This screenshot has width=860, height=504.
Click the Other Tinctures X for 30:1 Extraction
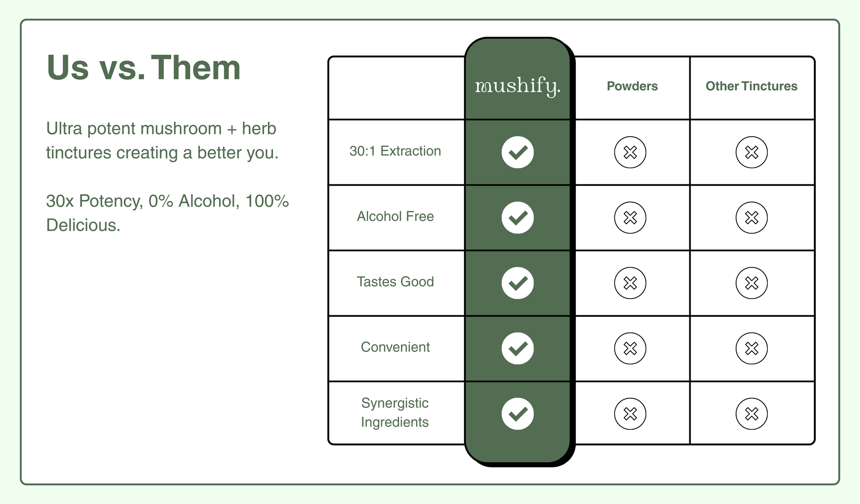(x=752, y=152)
